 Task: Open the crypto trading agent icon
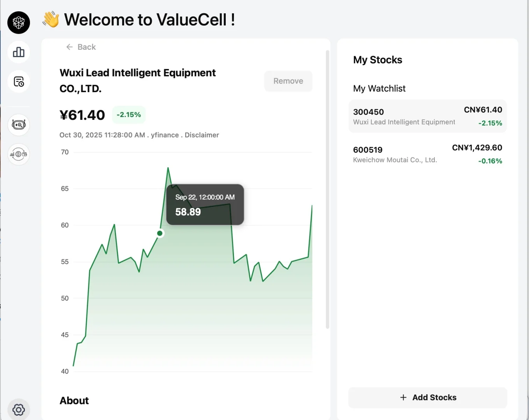[x=19, y=154]
